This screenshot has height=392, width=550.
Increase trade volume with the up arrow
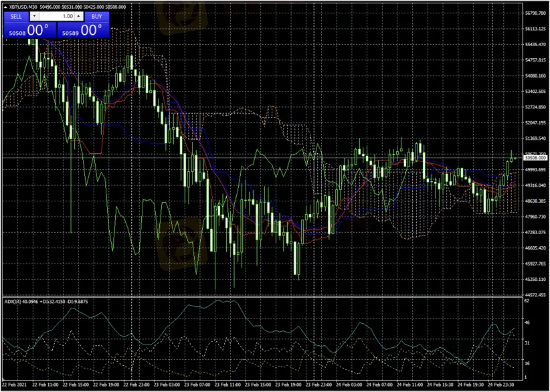[79, 16]
